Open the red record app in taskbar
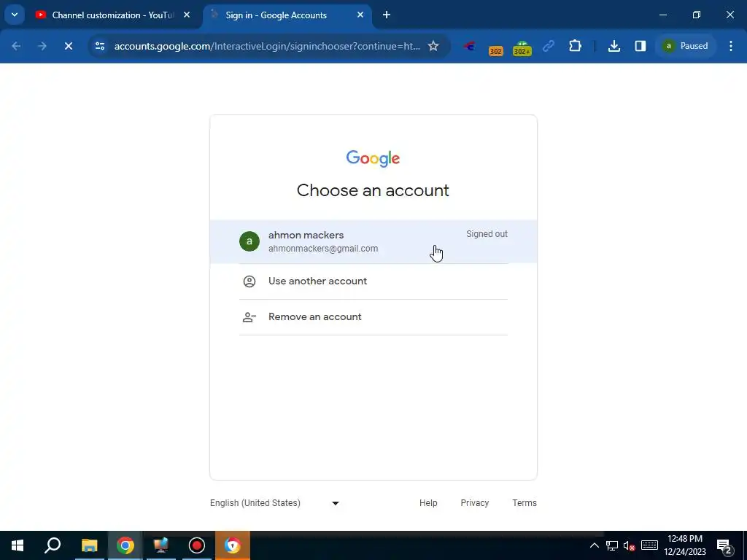This screenshot has height=560, width=747. pyautogui.click(x=197, y=545)
